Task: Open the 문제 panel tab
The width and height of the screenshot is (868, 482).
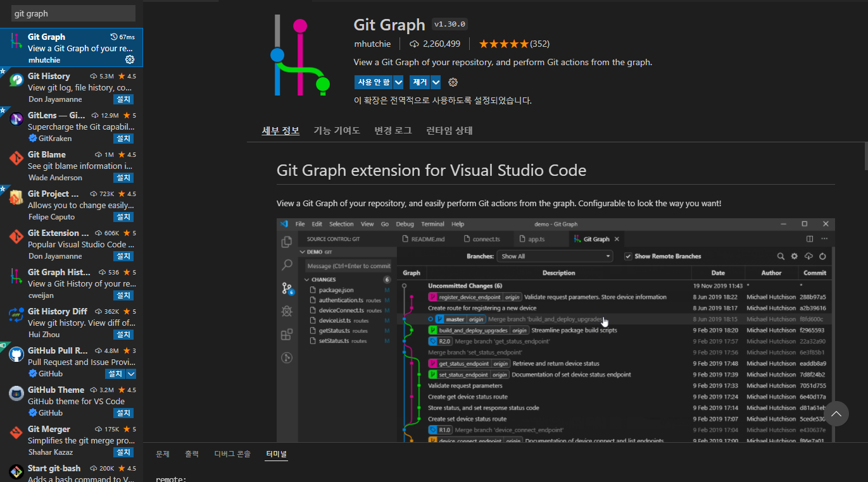Action: coord(163,454)
